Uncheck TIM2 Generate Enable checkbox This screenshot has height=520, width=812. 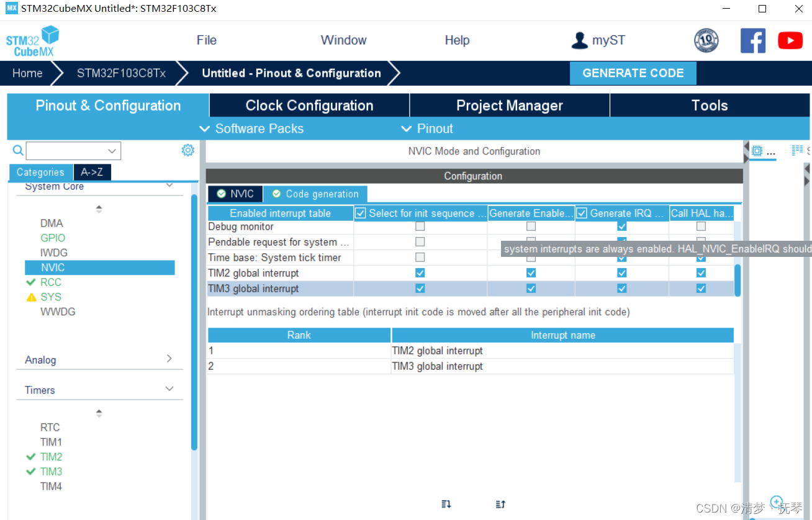click(x=531, y=272)
